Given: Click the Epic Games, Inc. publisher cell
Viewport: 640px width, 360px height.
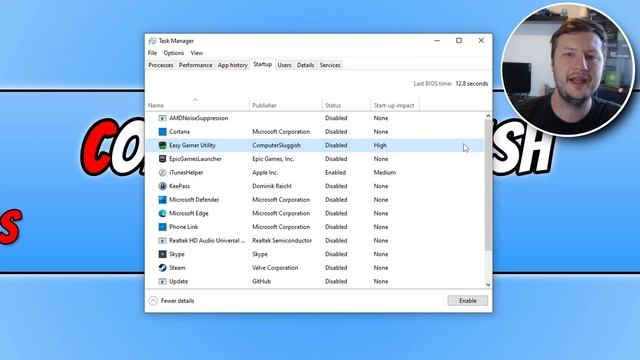Looking at the screenshot, I should pyautogui.click(x=273, y=159).
